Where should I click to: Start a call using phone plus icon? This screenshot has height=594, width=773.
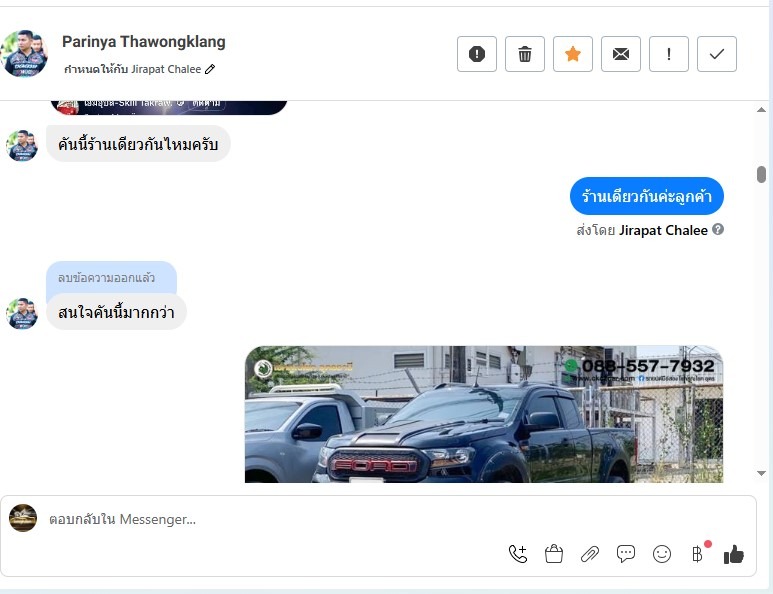[x=518, y=554]
